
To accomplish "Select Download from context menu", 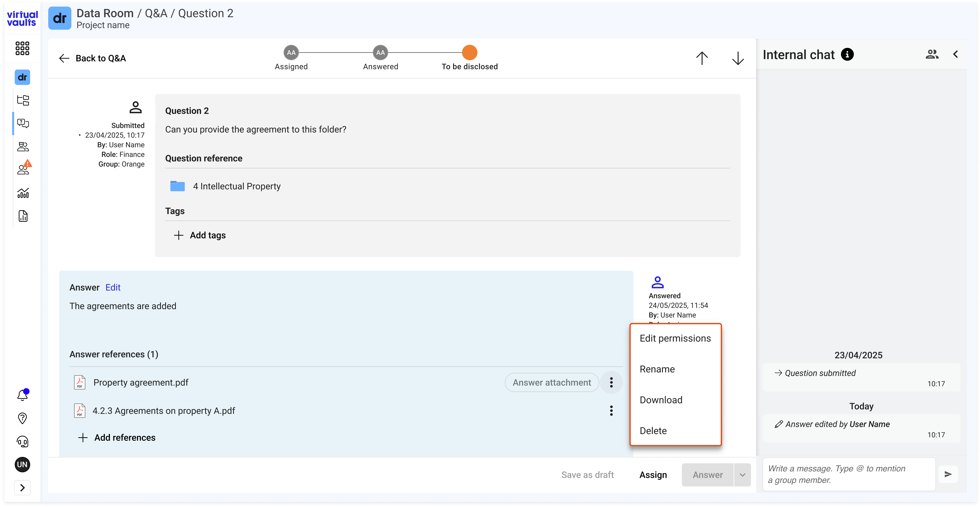I will pos(675,400).
